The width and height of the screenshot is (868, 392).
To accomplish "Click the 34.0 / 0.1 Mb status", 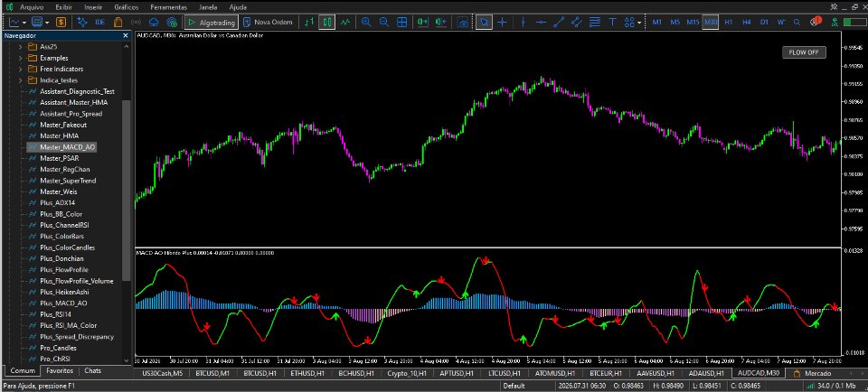I will point(835,386).
